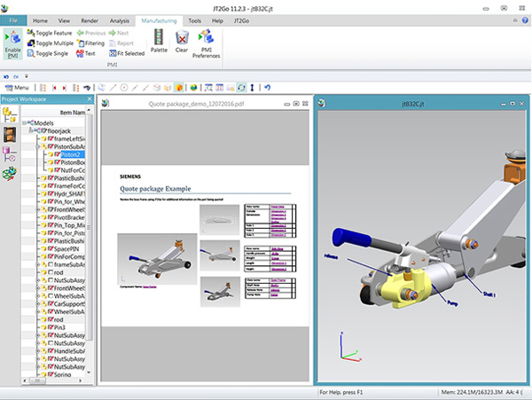Click the vertical double-arrow toolbar icon
Viewport: 532px width, 400px height.
tap(252, 88)
